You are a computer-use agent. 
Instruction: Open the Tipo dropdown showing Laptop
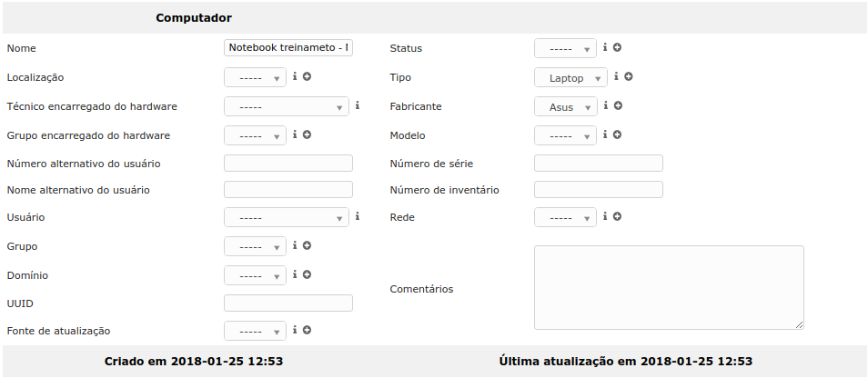point(570,78)
